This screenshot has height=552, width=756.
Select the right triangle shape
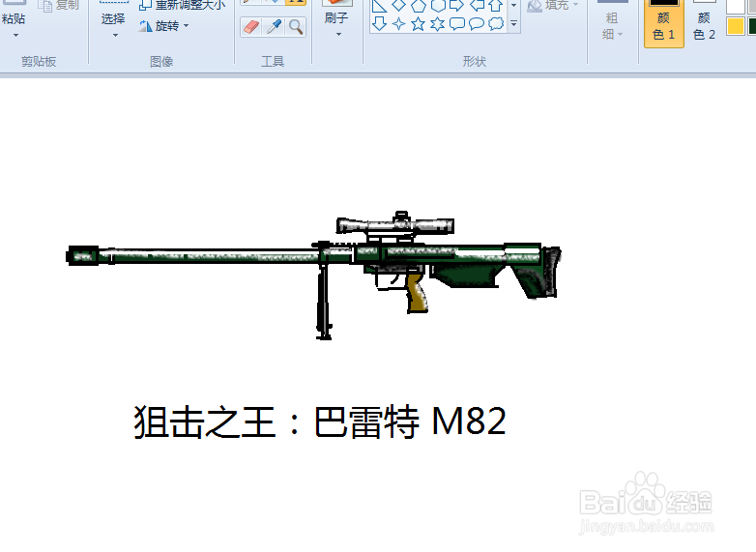[x=380, y=6]
